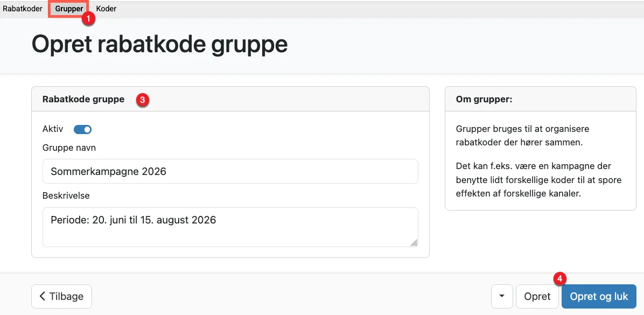Select the Sommerkampagne 2026 text field
This screenshot has width=644, height=315.
(230, 171)
